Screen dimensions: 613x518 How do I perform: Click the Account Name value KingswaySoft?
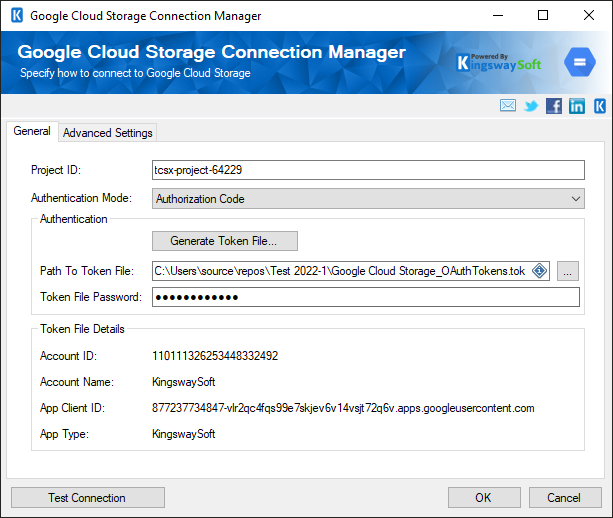tap(184, 382)
